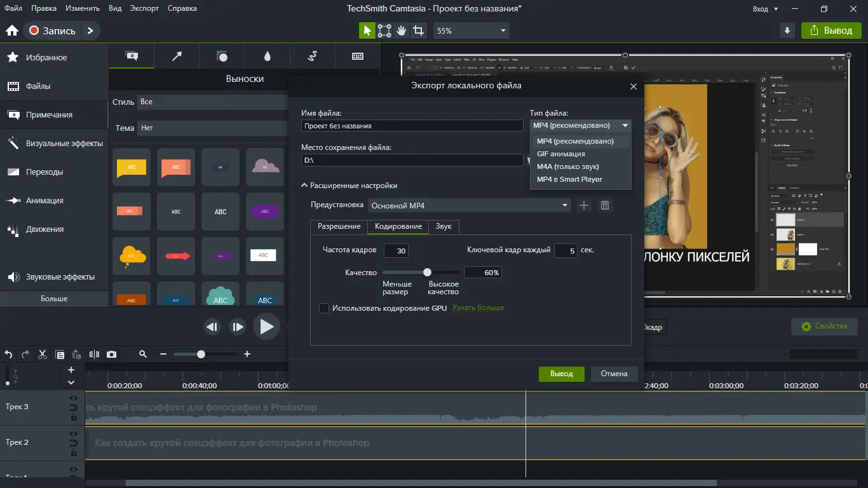Toggle visibility eye of Трек 3
The width and height of the screenshot is (868, 488).
(x=74, y=398)
